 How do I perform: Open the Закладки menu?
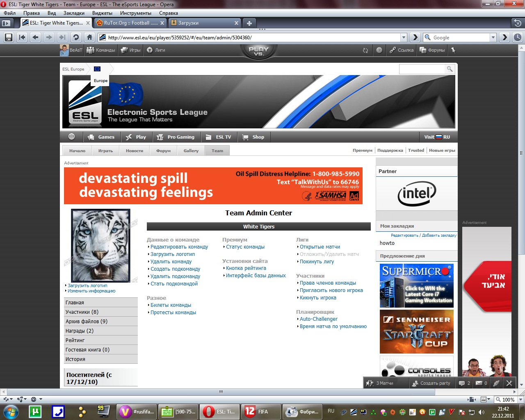coord(74,13)
